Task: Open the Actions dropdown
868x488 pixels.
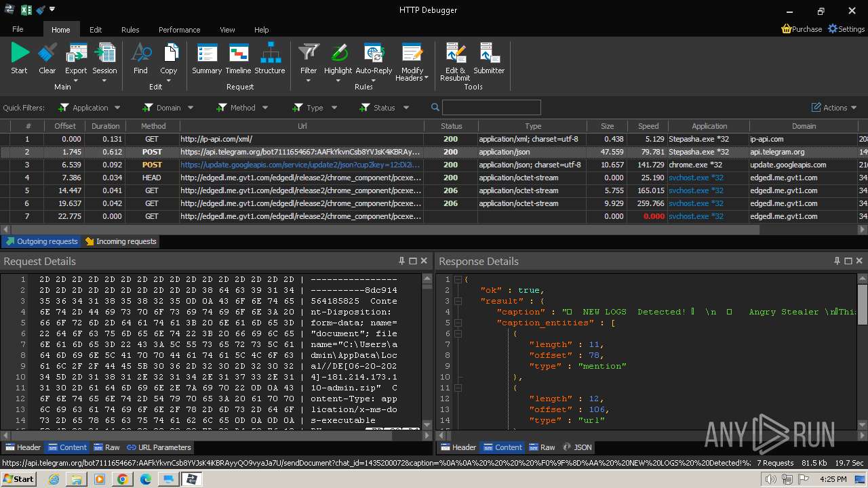Action: coord(834,107)
